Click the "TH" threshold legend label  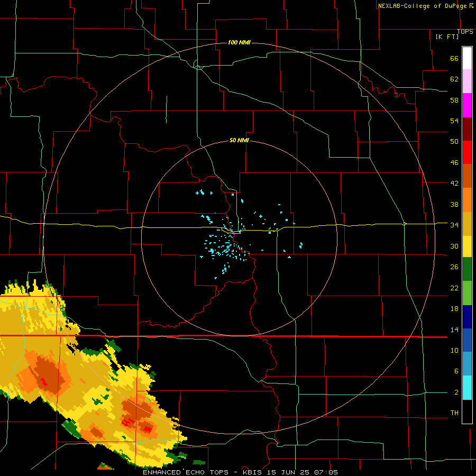(454, 413)
